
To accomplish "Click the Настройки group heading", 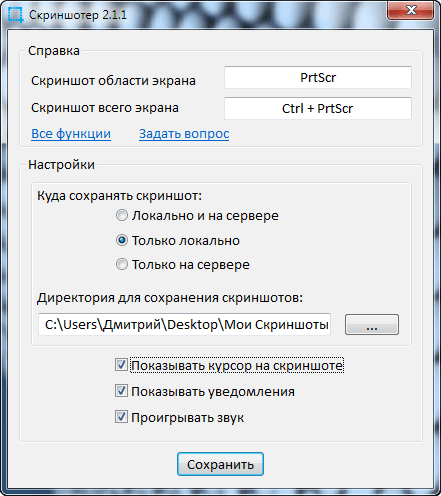I will pyautogui.click(x=61, y=165).
